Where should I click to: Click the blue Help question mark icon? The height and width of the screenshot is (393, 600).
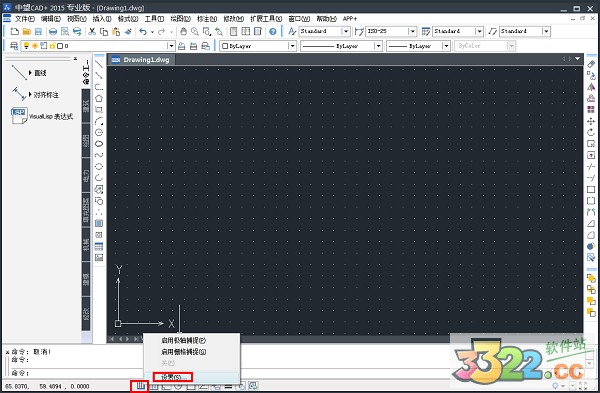coord(272,31)
